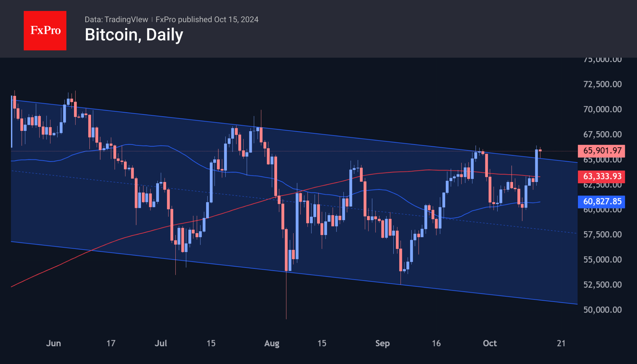Click the 55,000.00 price axis label
This screenshot has height=364, width=637.
coord(602,260)
